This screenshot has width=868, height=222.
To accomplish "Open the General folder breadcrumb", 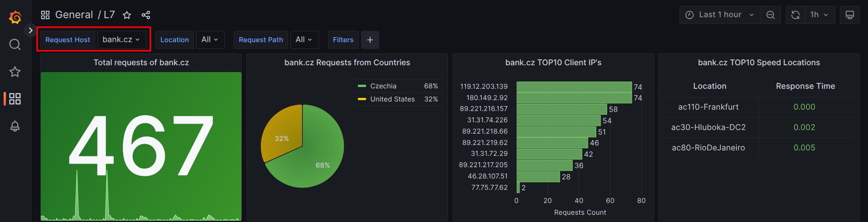I will 74,14.
